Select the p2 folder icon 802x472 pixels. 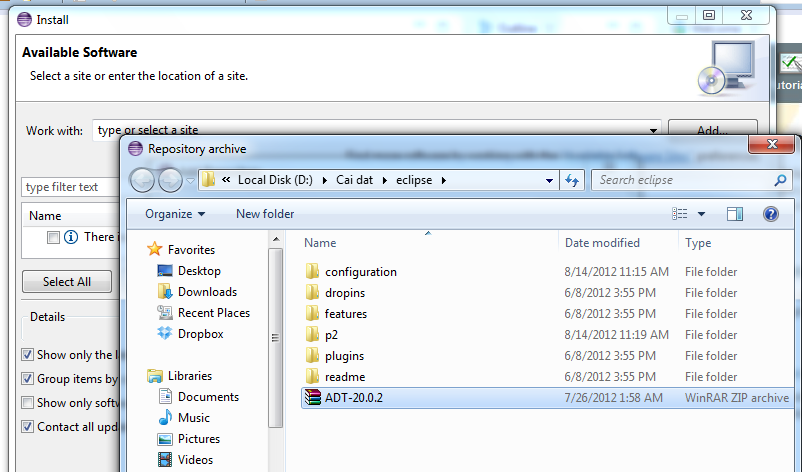tap(313, 334)
